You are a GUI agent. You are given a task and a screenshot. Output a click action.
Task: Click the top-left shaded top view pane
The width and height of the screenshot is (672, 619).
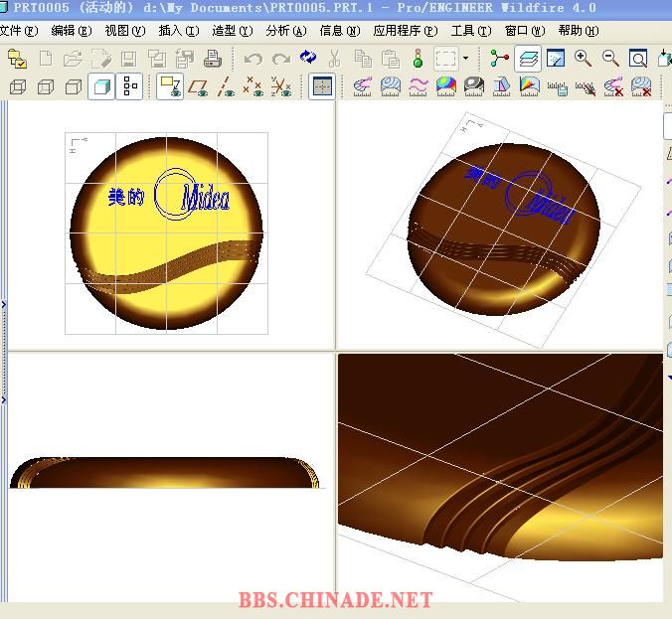(171, 226)
